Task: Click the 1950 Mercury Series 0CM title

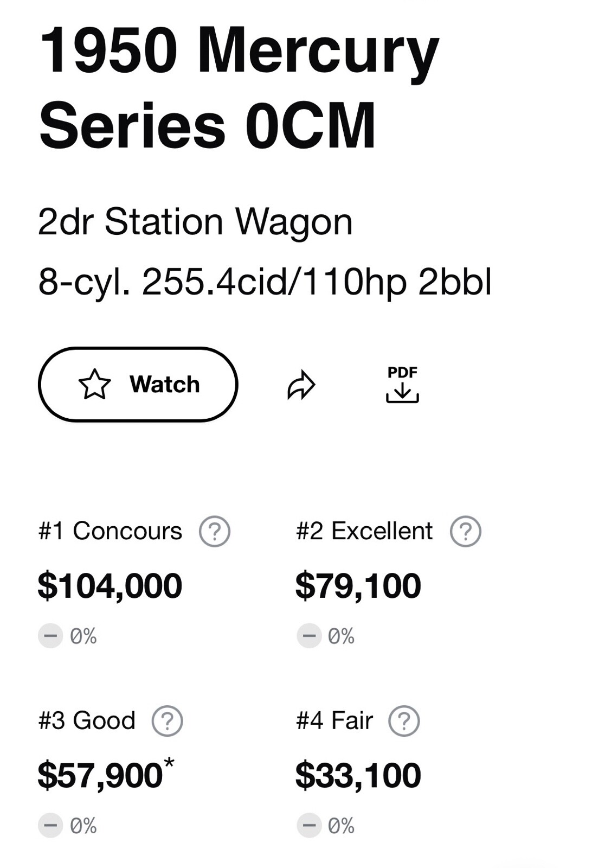Action: pos(239,88)
